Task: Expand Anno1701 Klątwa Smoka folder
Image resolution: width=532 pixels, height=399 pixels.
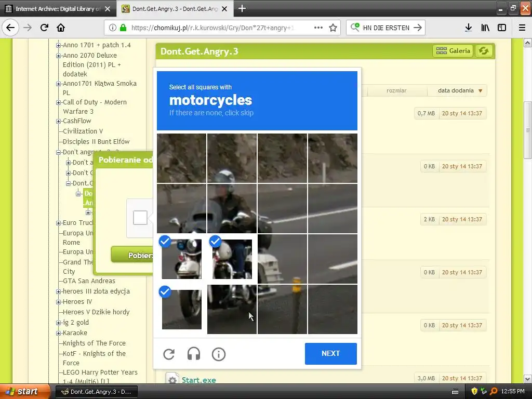Action: 58,84
